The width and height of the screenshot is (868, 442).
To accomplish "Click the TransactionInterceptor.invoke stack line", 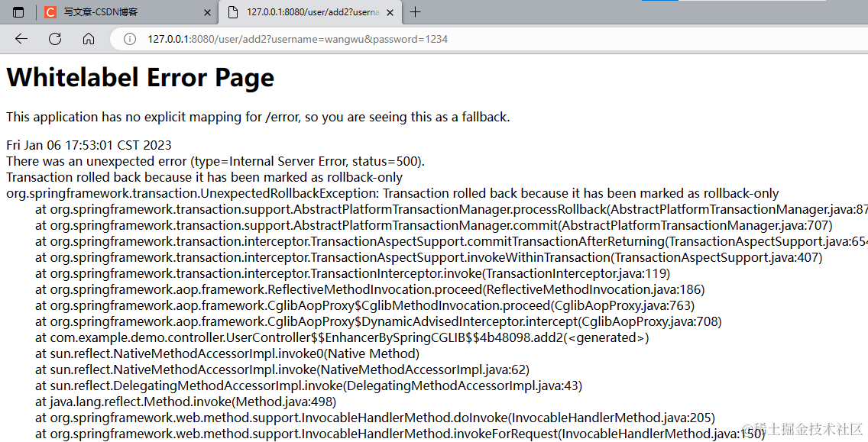I will coord(353,273).
